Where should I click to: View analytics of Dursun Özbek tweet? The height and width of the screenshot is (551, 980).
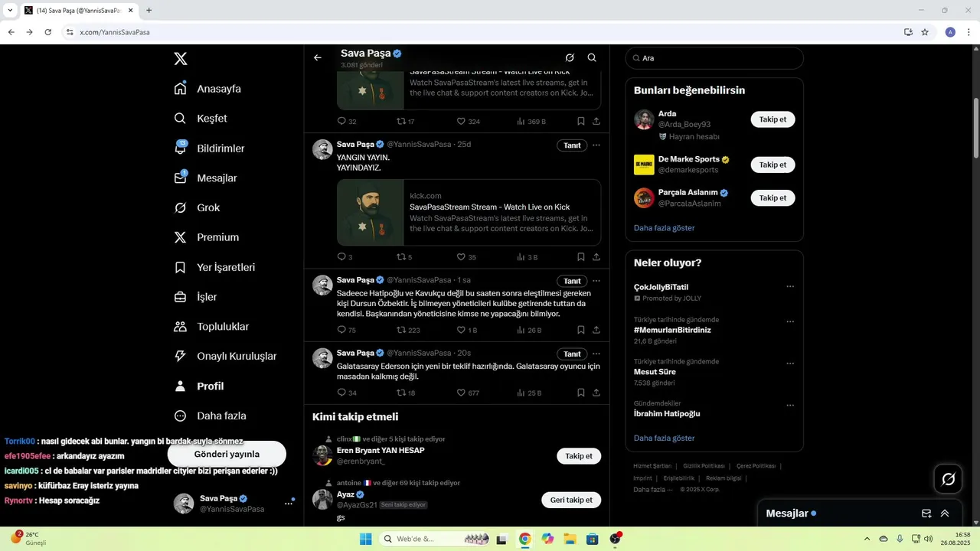(x=521, y=330)
